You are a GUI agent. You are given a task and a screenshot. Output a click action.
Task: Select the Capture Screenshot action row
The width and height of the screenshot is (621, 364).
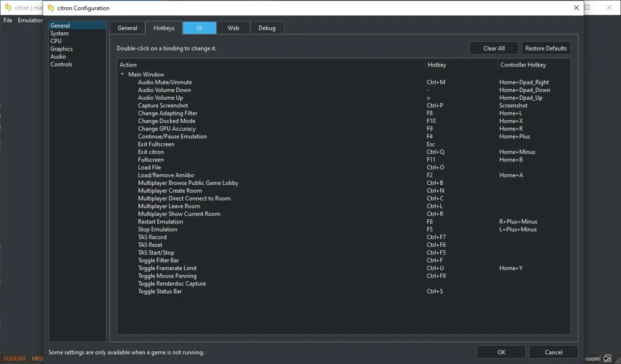point(163,105)
